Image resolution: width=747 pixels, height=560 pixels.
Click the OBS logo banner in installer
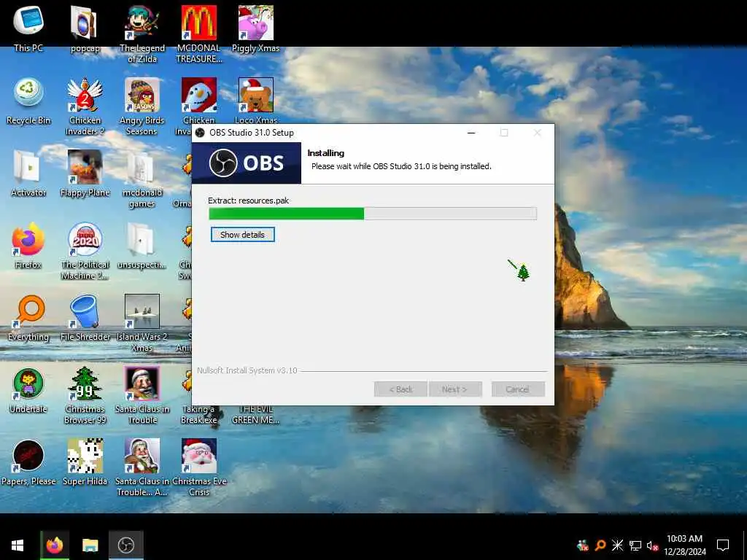pyautogui.click(x=247, y=163)
